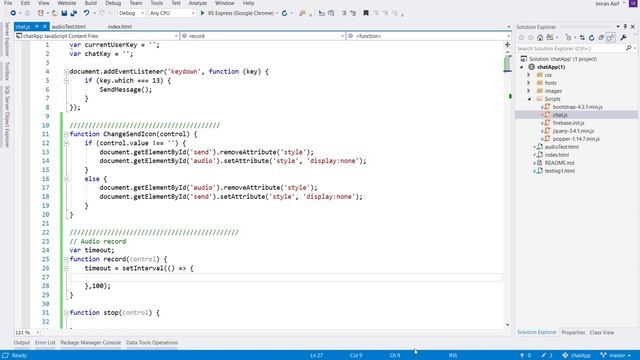
Task: Toggle pin on chat.js tab
Action: (x=37, y=27)
